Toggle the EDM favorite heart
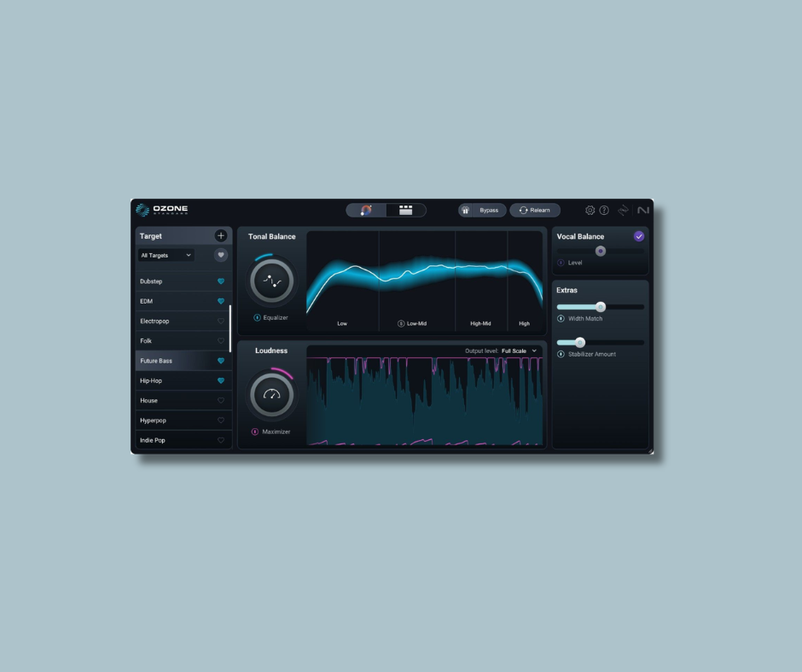The image size is (802, 672). [x=221, y=301]
